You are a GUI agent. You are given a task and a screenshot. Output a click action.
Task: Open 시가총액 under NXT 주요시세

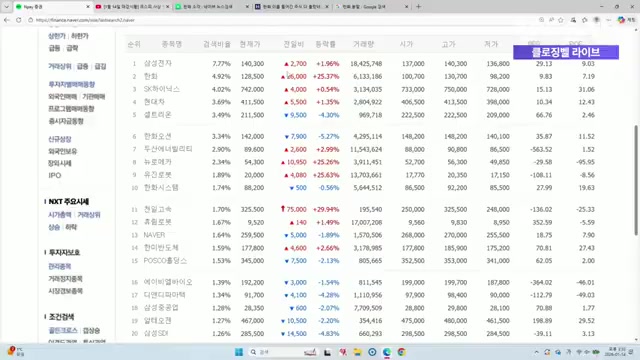coord(60,215)
